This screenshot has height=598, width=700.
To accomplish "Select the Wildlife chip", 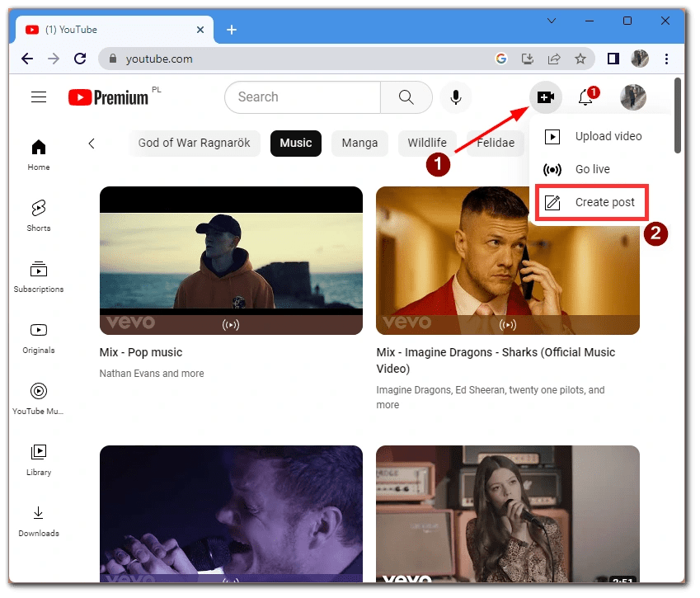I will (427, 143).
